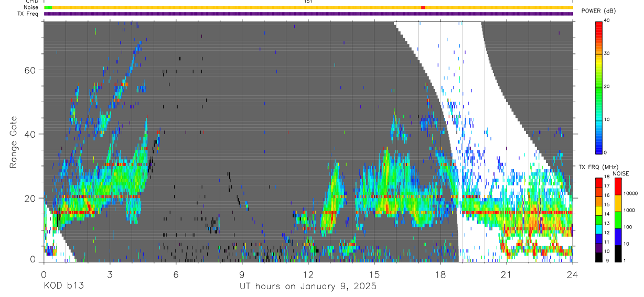The image size is (644, 297).
Task: Select the 'POWER (dB)' legend title
Action: pos(599,11)
